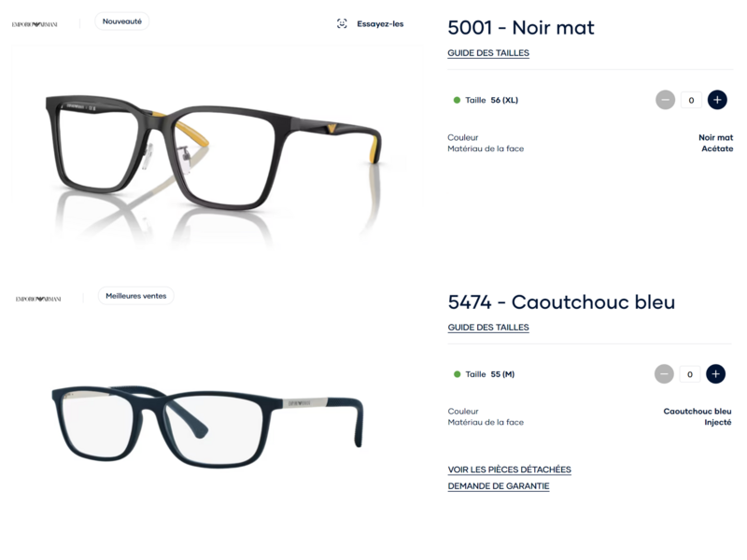Viewport: 747px width, 560px height.
Task: Click the Meilleures ventes badge
Action: tap(135, 296)
